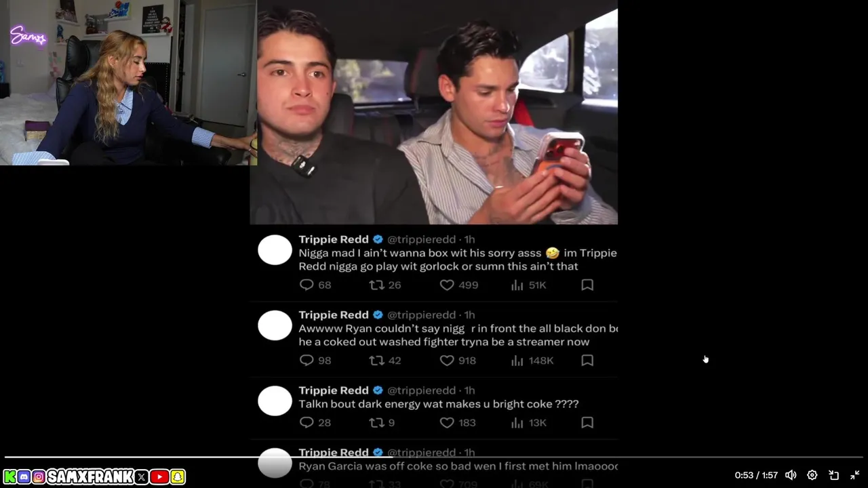This screenshot has width=868, height=488.
Task: Click the Instagram logo icon
Action: click(39, 477)
